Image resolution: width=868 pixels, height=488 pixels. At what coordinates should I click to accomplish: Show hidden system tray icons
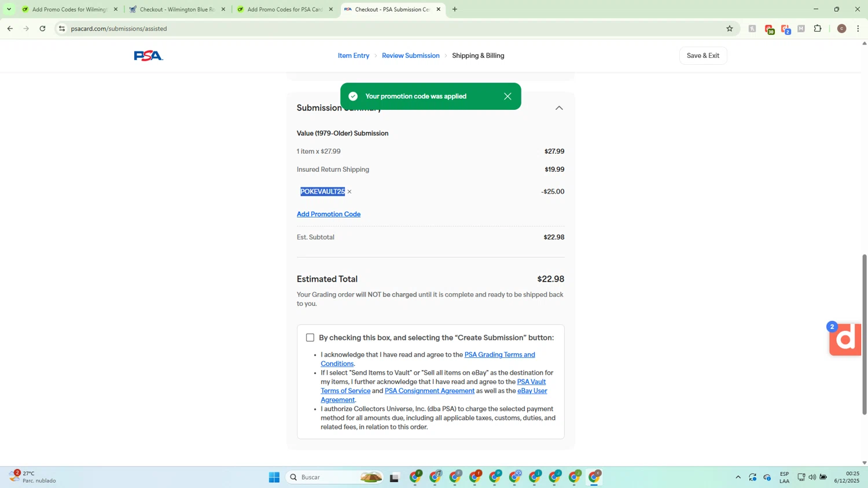tap(738, 477)
